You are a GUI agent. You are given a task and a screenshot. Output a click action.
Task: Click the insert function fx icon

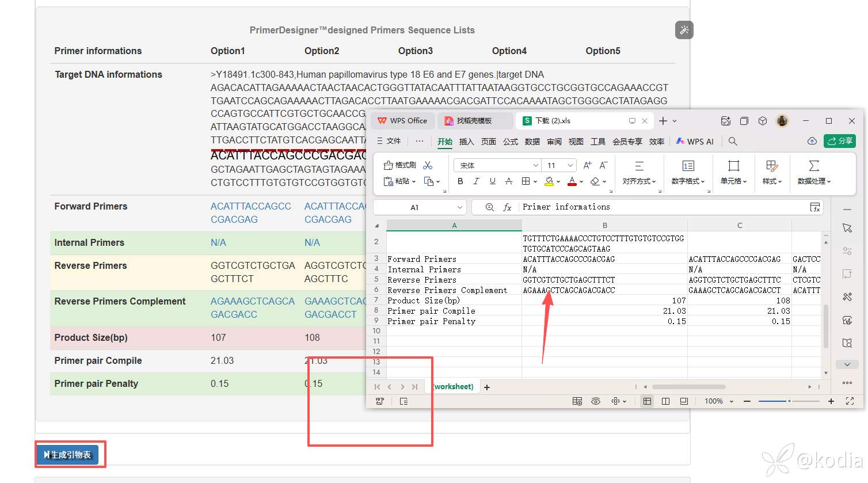(507, 207)
